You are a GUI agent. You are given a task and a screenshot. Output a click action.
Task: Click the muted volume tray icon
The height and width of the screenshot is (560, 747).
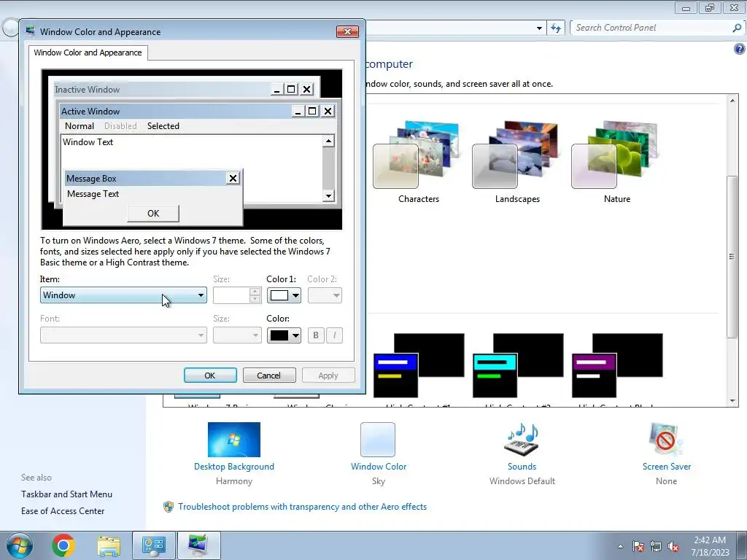pos(673,546)
